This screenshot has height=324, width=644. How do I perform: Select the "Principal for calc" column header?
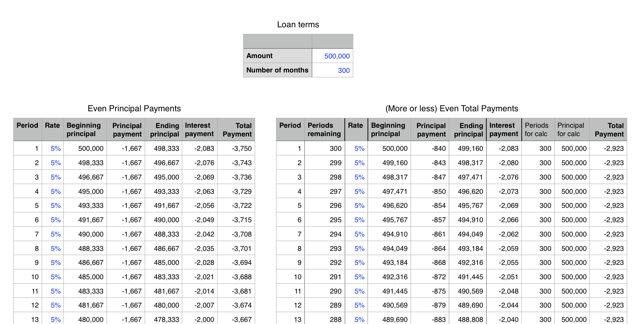point(572,129)
